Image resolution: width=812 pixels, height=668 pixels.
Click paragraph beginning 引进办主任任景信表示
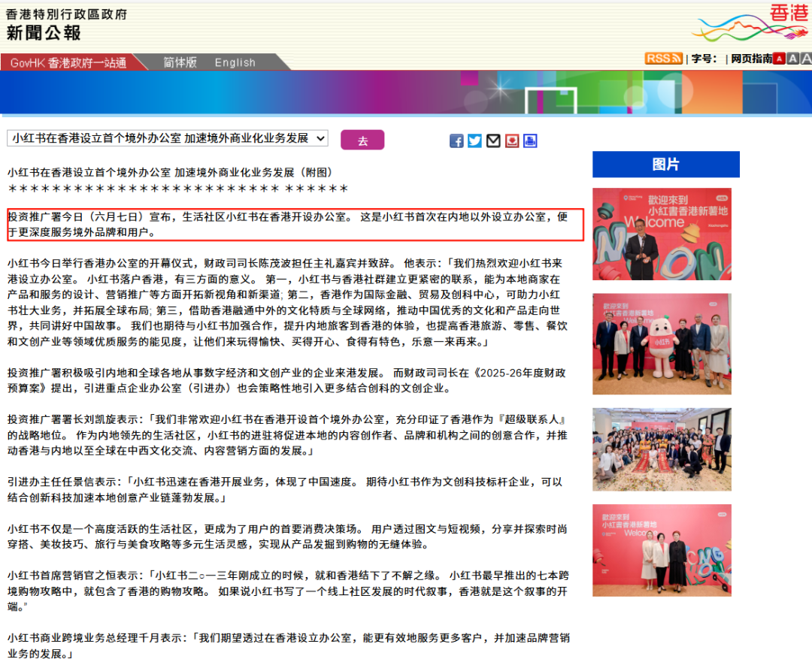tap(285, 489)
